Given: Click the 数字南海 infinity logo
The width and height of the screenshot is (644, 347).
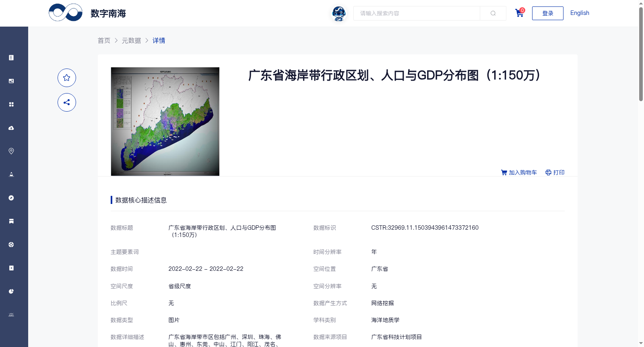Looking at the screenshot, I should pyautogui.click(x=66, y=12).
